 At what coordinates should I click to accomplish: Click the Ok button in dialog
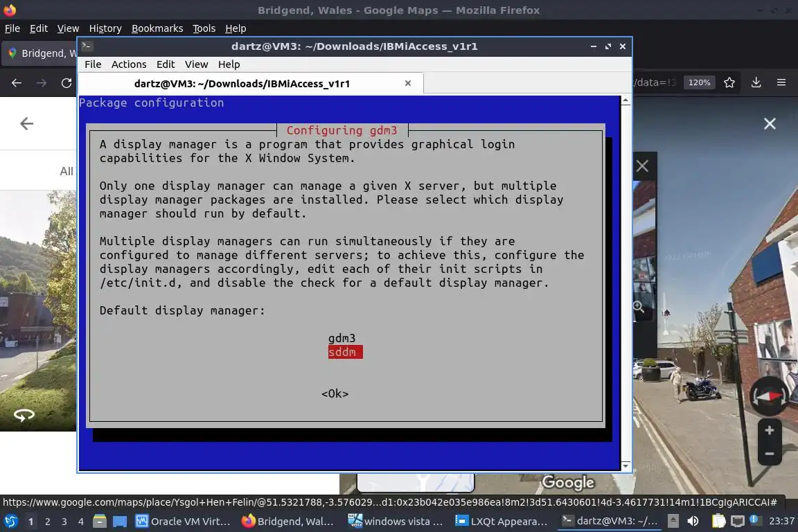[x=335, y=393]
